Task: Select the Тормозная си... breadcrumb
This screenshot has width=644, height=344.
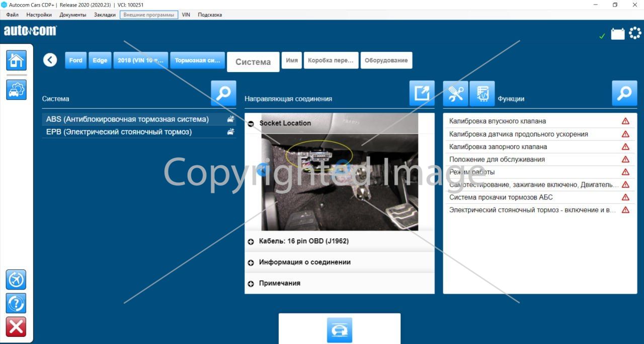Action: click(x=197, y=60)
